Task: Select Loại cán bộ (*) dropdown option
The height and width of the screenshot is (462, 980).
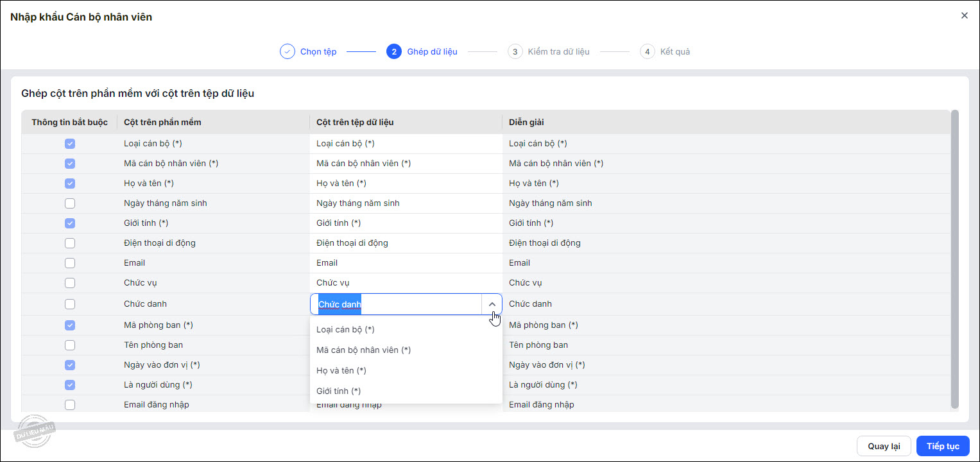Action: coord(345,330)
